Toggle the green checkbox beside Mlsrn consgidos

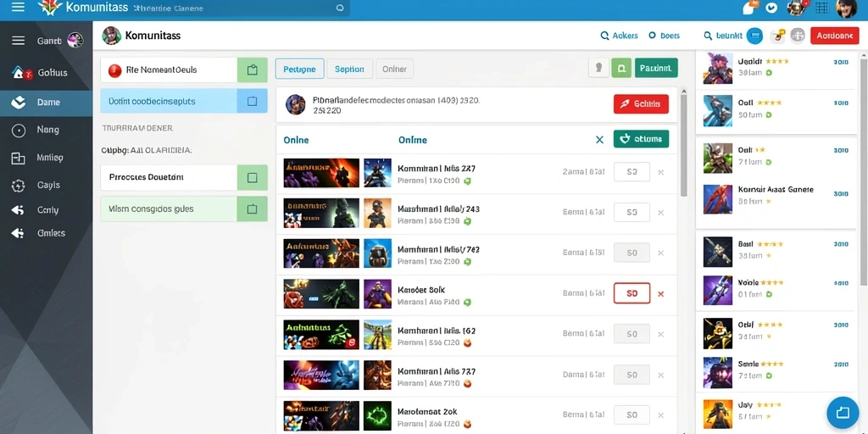pyautogui.click(x=253, y=209)
